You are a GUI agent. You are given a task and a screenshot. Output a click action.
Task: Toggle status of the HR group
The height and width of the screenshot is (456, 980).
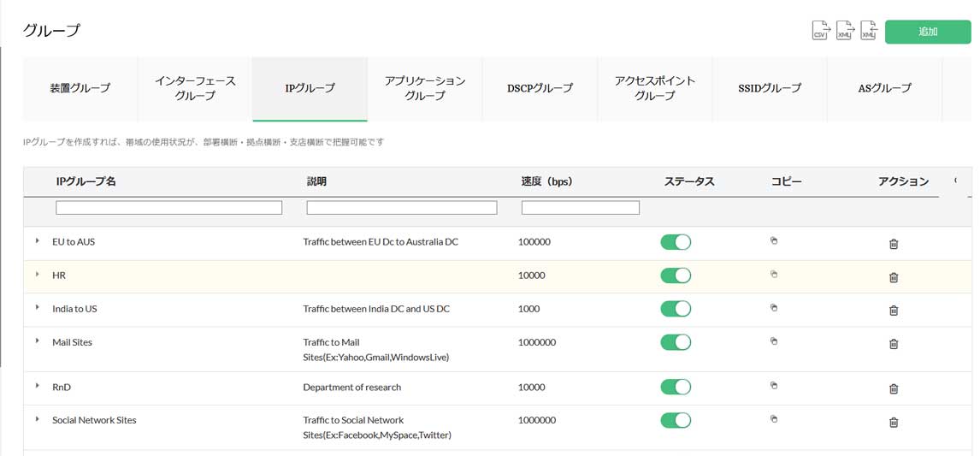pos(676,275)
